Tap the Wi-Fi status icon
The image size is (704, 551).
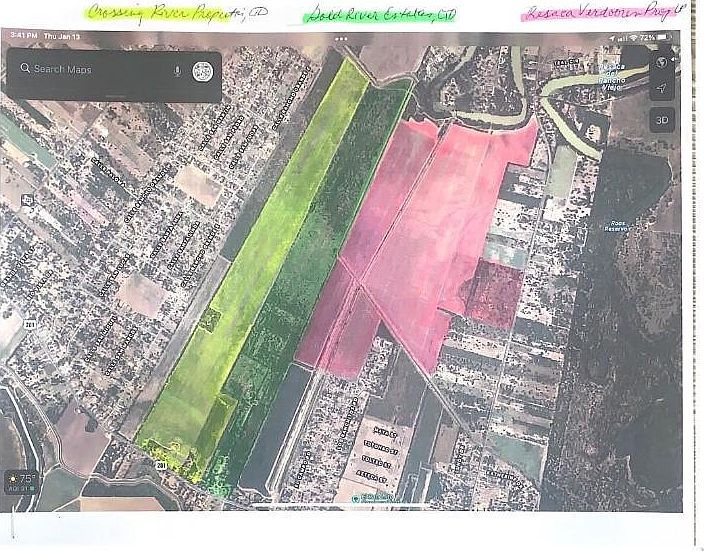coord(634,38)
